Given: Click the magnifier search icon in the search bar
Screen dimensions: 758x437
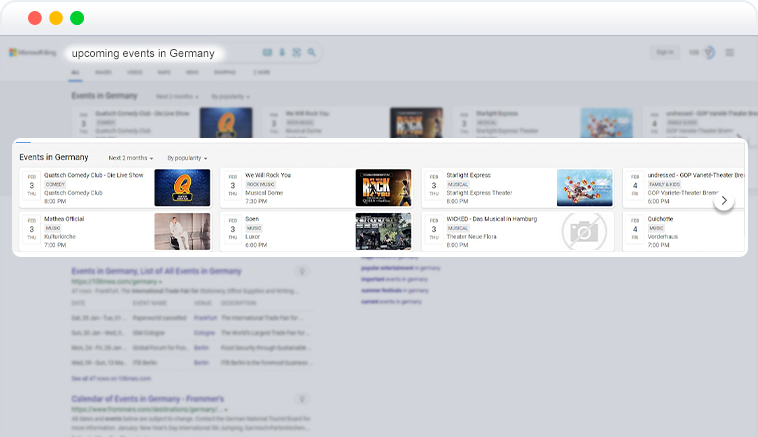Looking at the screenshot, I should 312,52.
